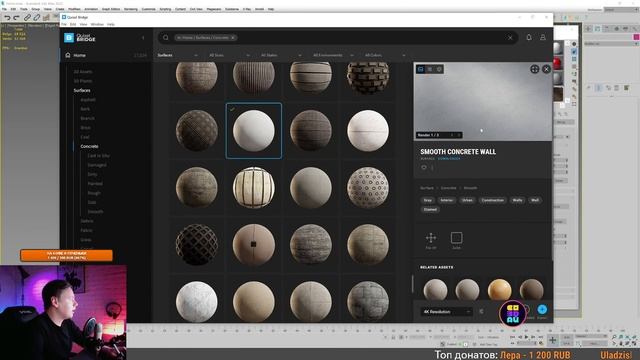The width and height of the screenshot is (640, 360).
Task: Switch to the second preview view icon
Action: (x=430, y=69)
